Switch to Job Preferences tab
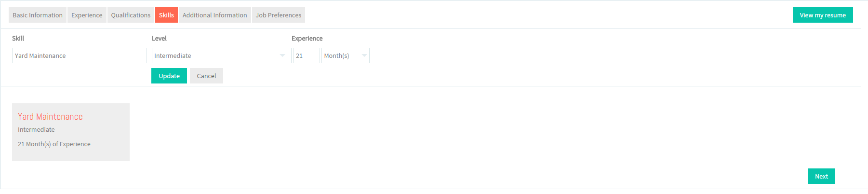The height and width of the screenshot is (194, 868). pyautogui.click(x=279, y=15)
